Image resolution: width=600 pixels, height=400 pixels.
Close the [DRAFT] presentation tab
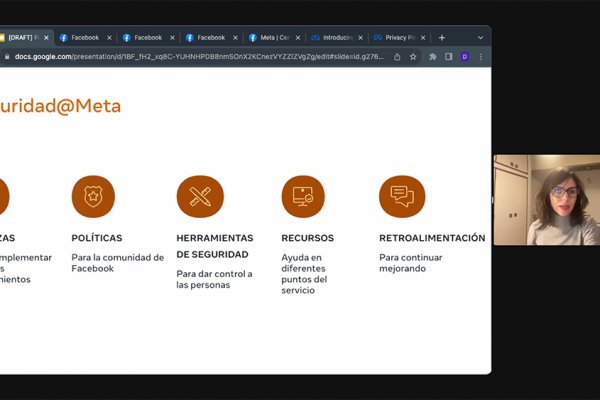click(x=46, y=38)
